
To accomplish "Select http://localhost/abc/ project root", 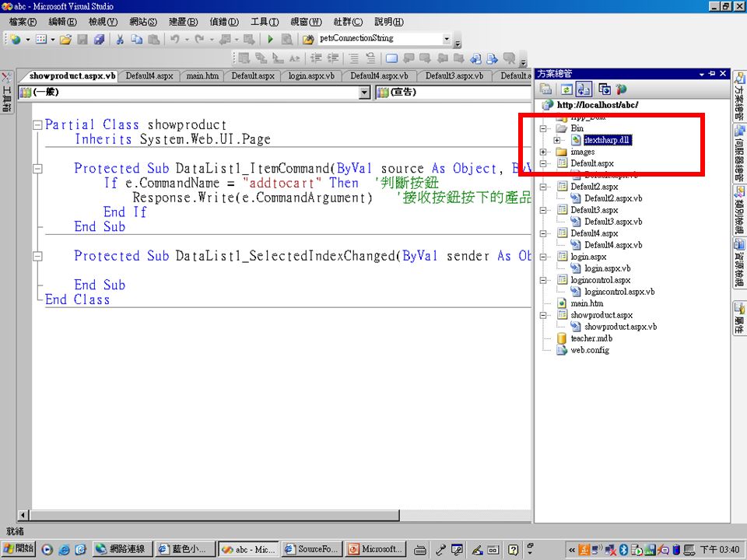I will 598,105.
